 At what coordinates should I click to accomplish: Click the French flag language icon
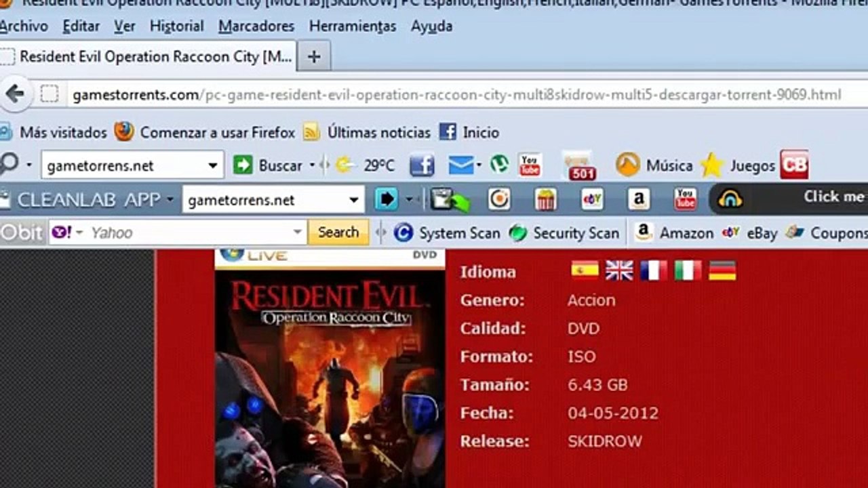click(654, 270)
